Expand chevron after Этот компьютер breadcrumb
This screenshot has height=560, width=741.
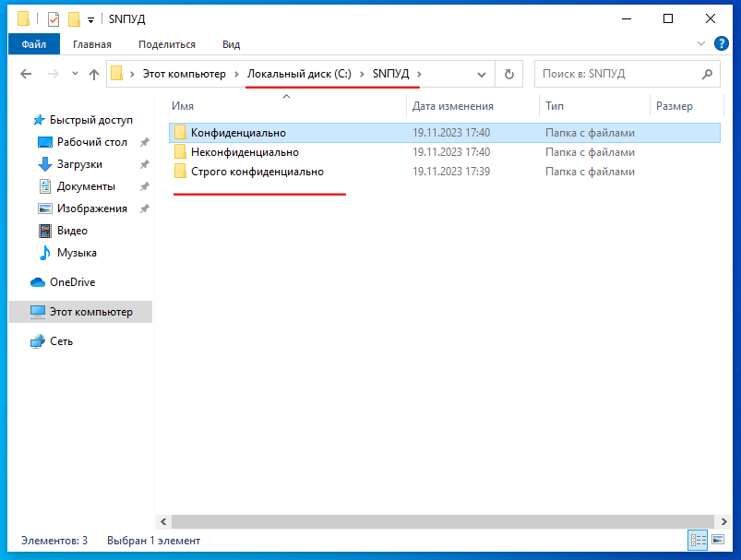tap(237, 74)
